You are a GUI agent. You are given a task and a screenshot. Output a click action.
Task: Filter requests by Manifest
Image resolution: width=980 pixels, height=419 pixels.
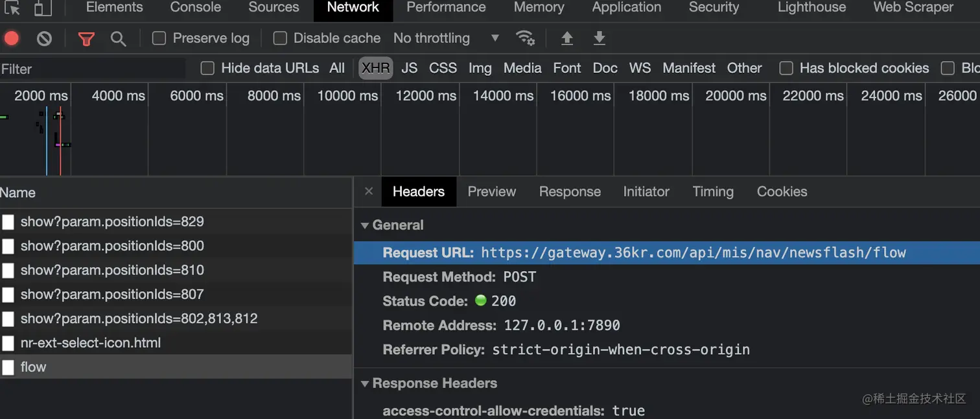(x=689, y=68)
